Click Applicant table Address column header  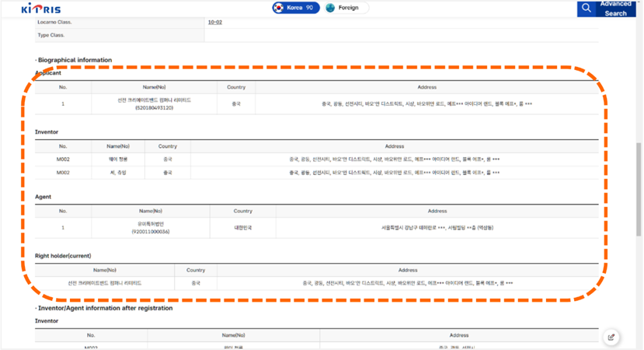tap(426, 87)
